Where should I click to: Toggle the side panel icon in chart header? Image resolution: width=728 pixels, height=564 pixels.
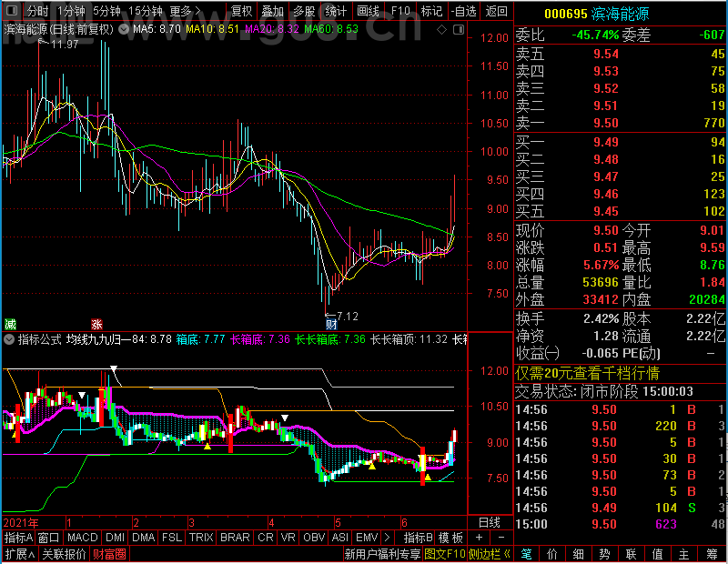pos(459,30)
